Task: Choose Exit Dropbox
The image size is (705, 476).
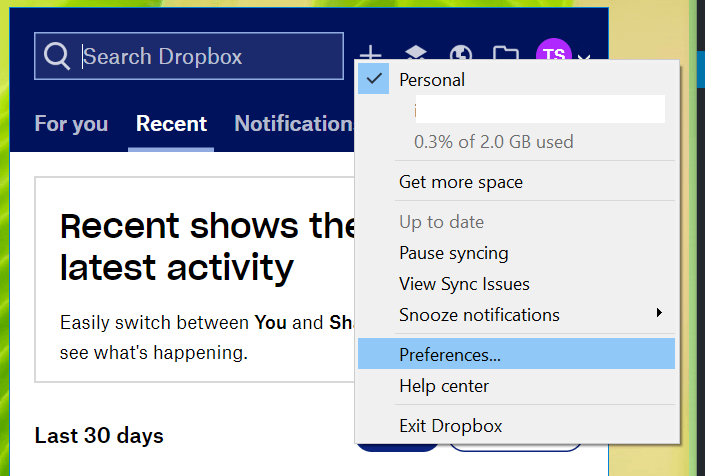Action: [x=517, y=426]
